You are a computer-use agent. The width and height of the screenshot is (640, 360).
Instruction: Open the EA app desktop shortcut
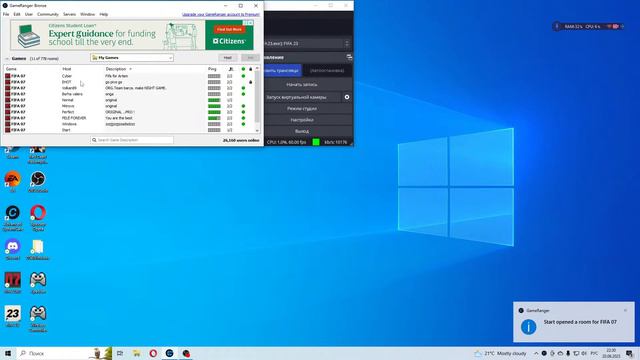(x=13, y=182)
